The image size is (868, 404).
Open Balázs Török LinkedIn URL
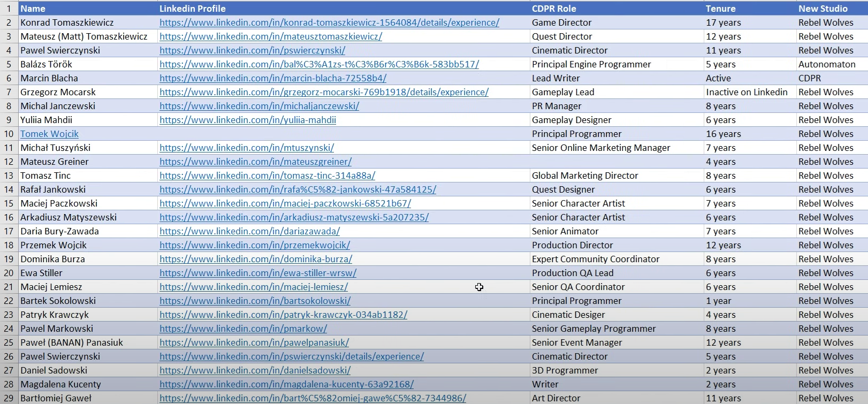pos(319,64)
